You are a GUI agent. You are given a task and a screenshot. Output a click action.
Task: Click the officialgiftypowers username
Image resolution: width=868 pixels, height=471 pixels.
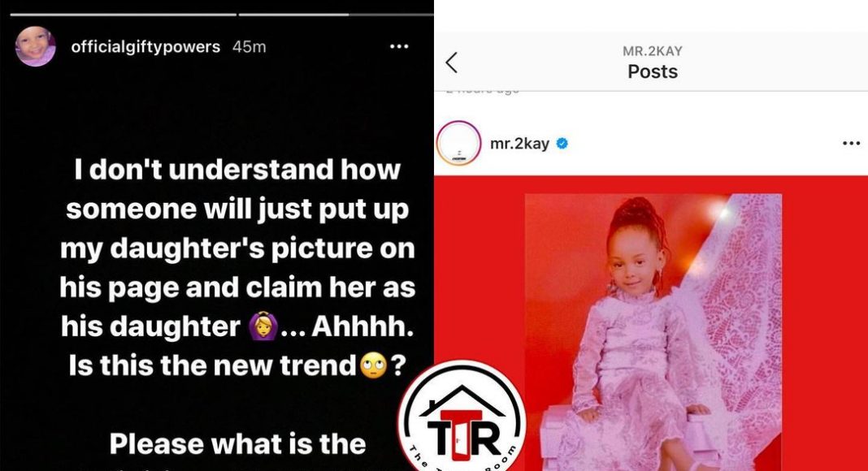pos(145,47)
